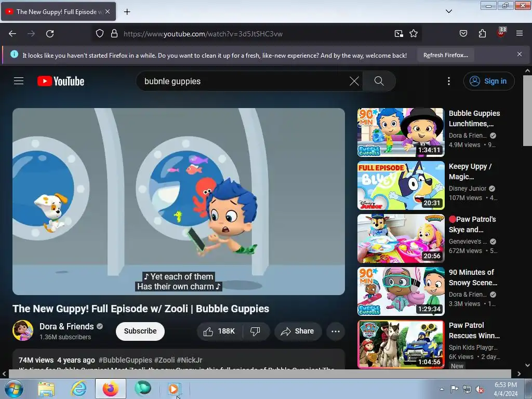Open the Dora & Friends channel name link

point(66,326)
